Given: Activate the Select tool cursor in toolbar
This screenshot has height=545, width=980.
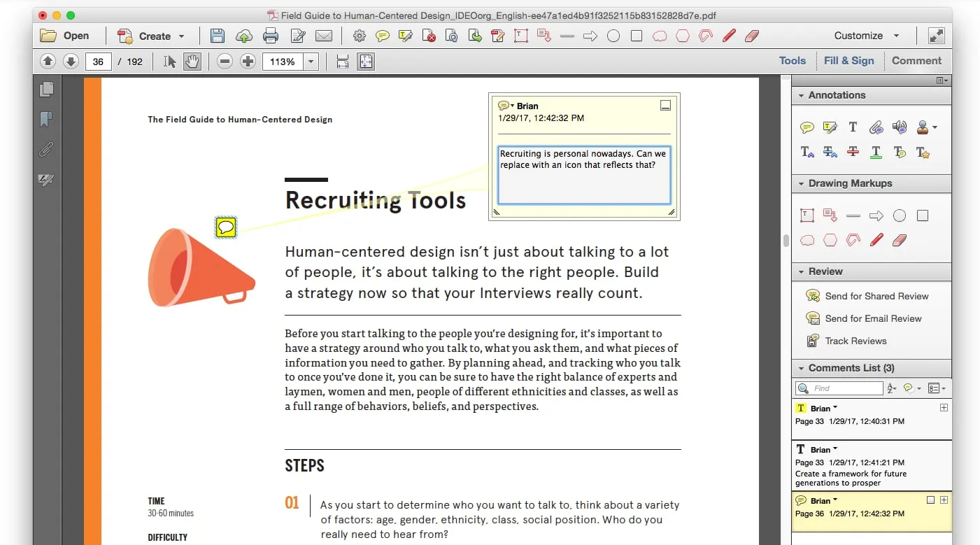Looking at the screenshot, I should tap(169, 62).
